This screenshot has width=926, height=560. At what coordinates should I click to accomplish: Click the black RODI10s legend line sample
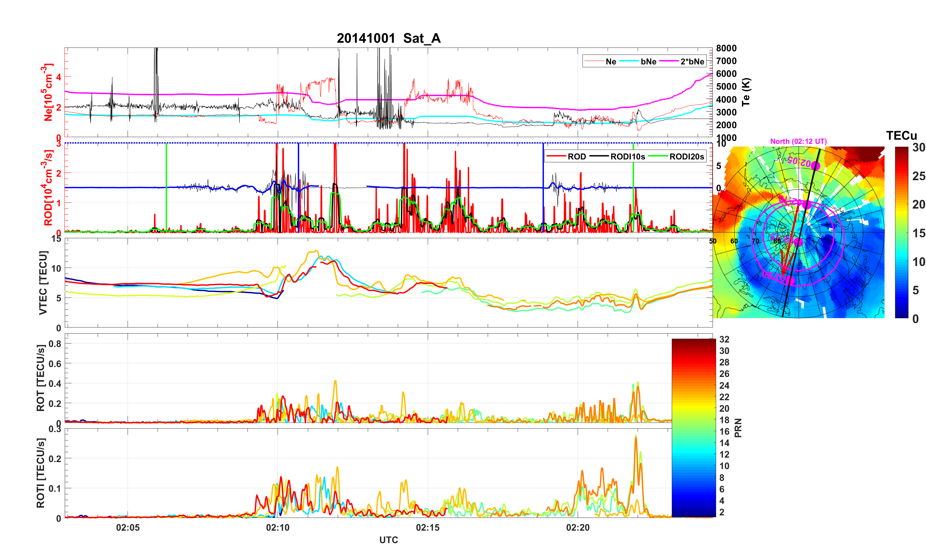pos(599,156)
